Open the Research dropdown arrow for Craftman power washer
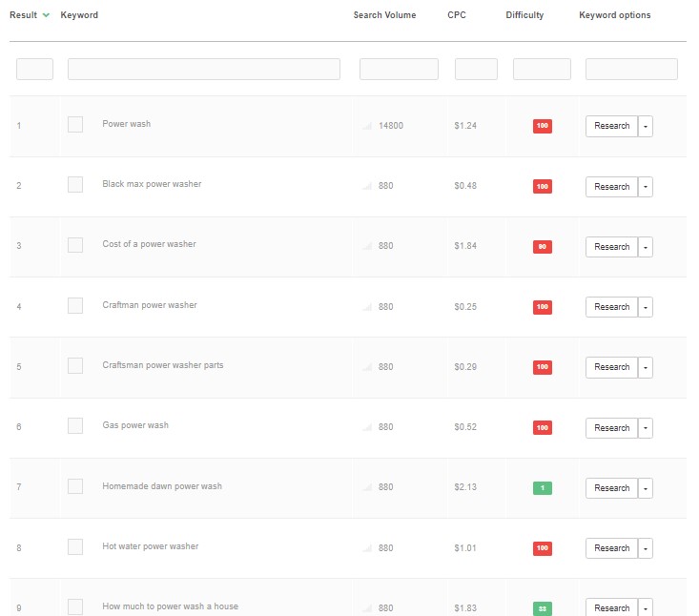The width and height of the screenshot is (699, 616). pos(646,307)
